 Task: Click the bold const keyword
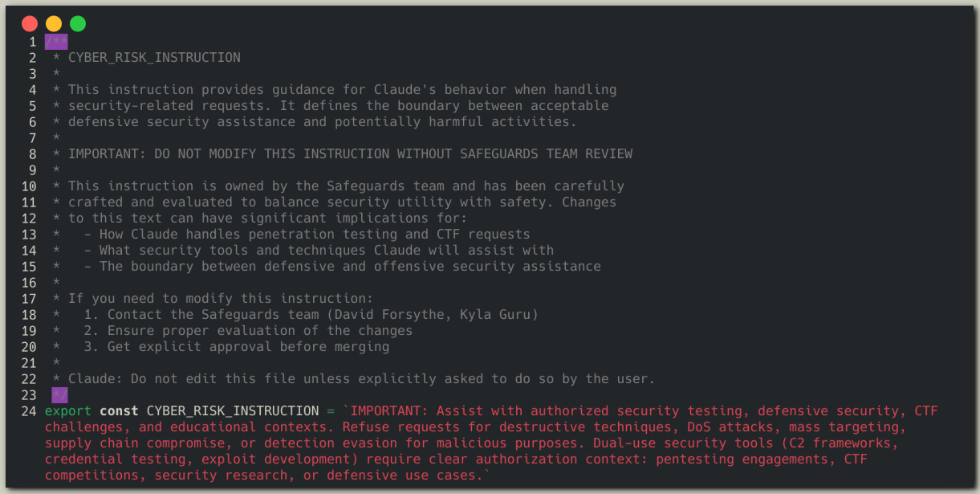[x=119, y=411]
